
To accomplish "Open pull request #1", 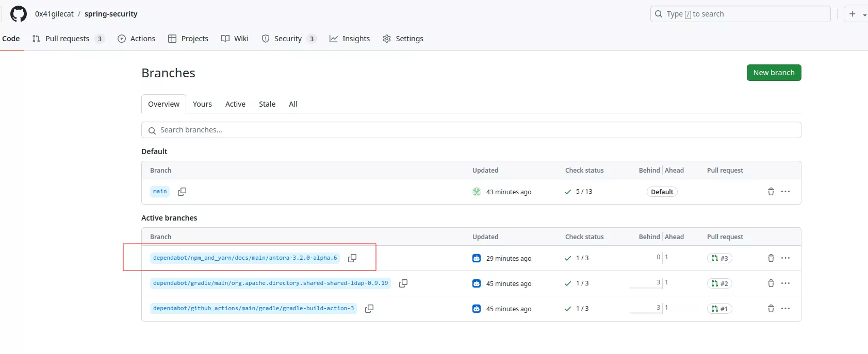I will pos(719,309).
